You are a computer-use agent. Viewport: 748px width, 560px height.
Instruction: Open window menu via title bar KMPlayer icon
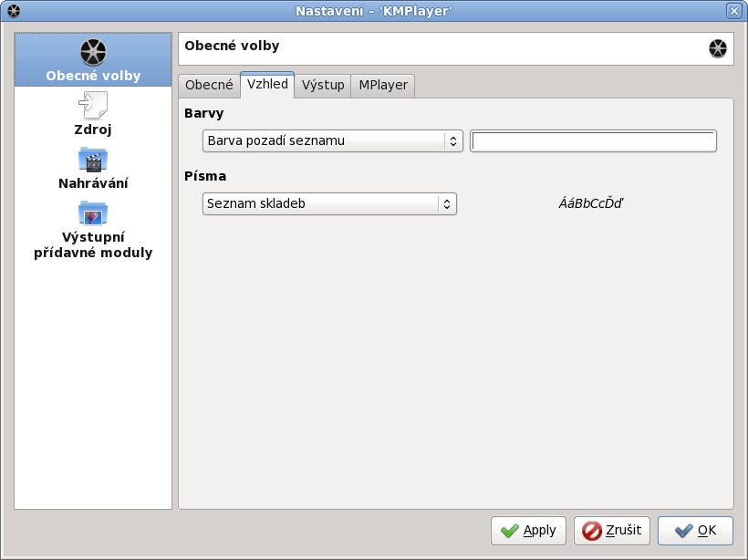[13, 11]
